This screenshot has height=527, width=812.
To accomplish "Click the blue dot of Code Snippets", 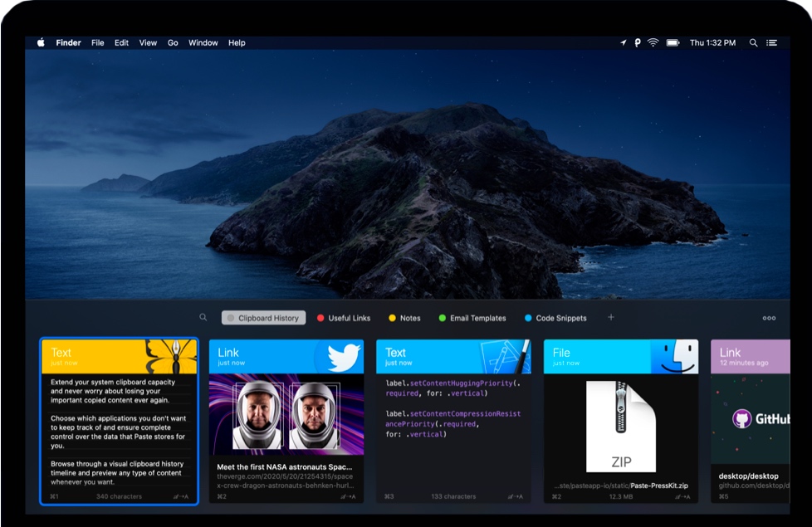I will [x=528, y=318].
